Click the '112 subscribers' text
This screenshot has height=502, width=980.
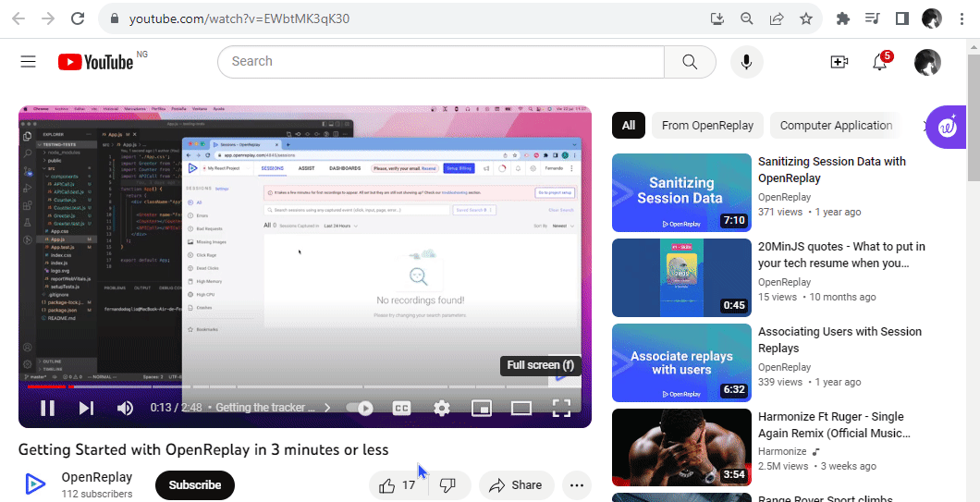pos(97,494)
